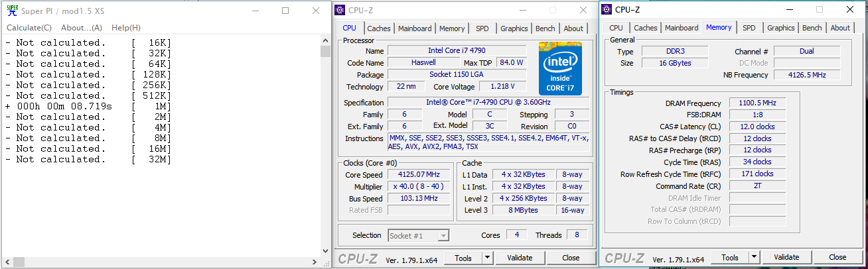The width and height of the screenshot is (868, 269).
Task: Switch to Caches tab in middle CPU-Z window
Action: pos(379,28)
